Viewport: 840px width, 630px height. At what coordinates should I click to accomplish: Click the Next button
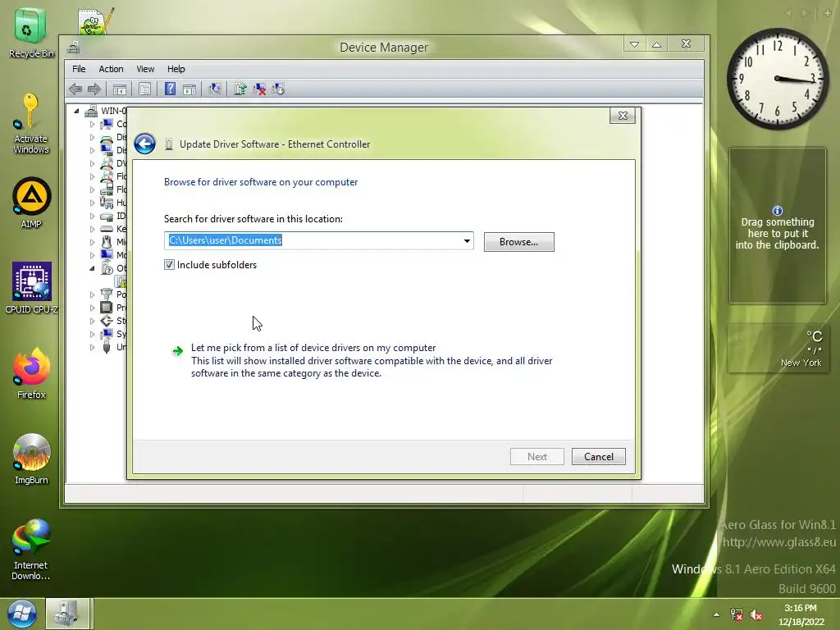tap(536, 456)
